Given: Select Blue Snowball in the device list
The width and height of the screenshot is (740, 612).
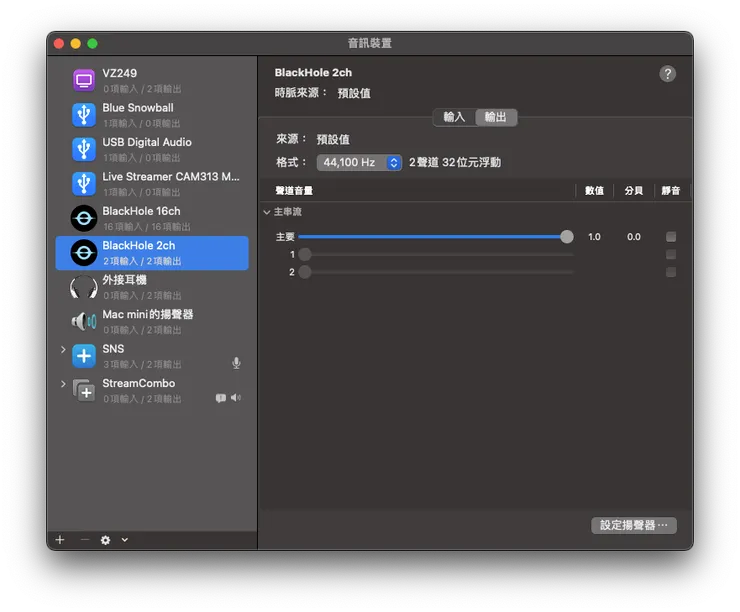Looking at the screenshot, I should tap(152, 115).
